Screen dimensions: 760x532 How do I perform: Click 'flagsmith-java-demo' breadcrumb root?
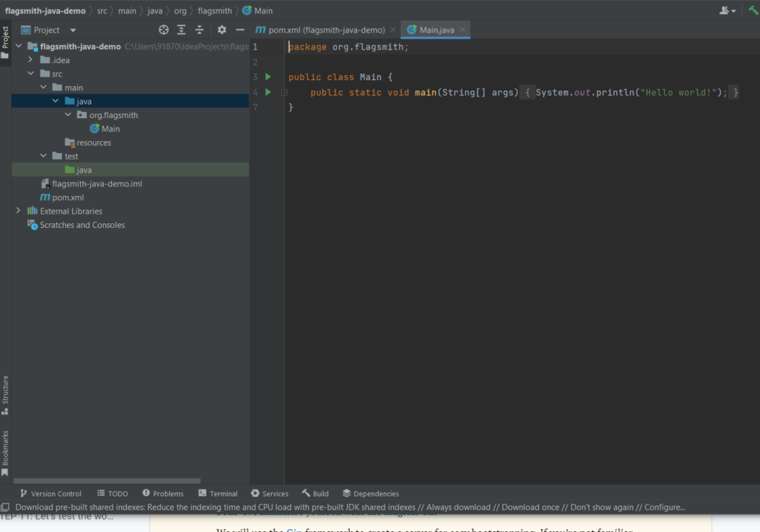[45, 10]
